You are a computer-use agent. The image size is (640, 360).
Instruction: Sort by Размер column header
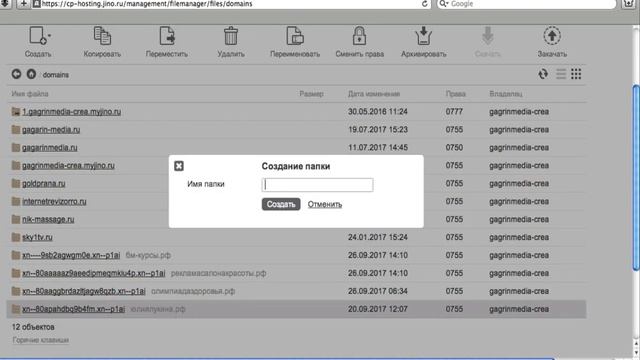311,94
